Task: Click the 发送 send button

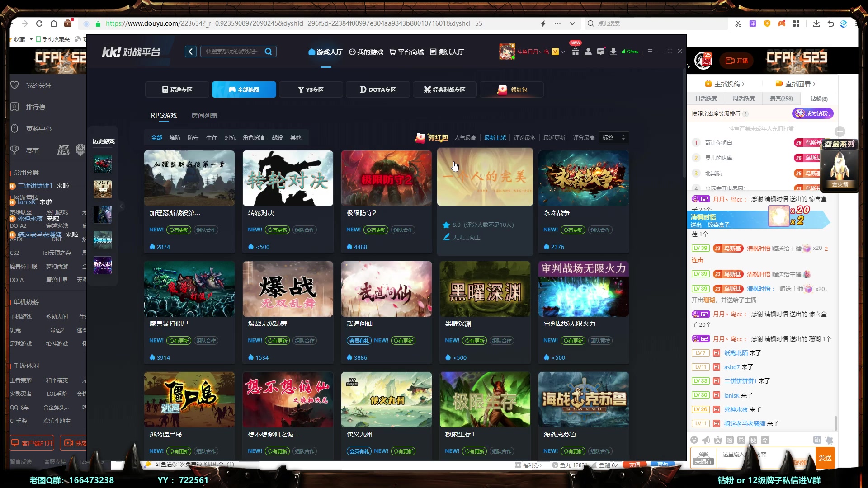Action: tap(825, 458)
